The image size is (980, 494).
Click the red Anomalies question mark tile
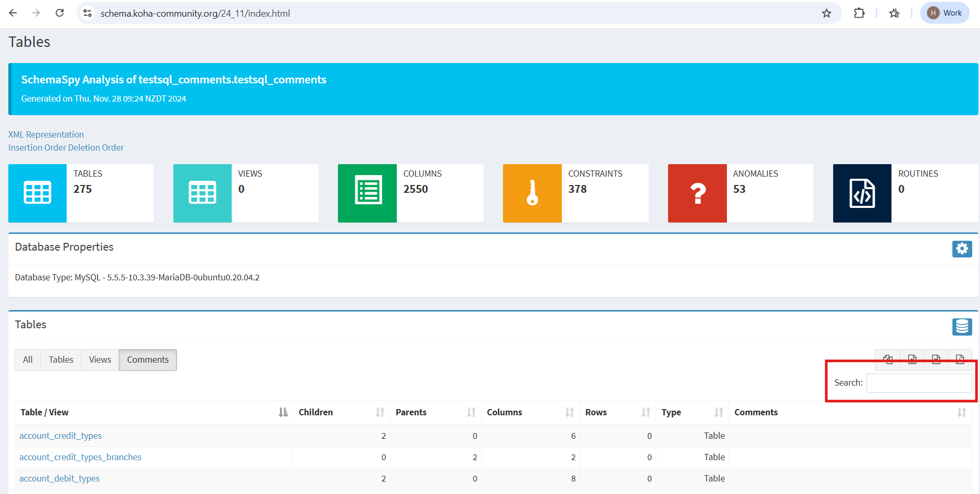point(697,193)
